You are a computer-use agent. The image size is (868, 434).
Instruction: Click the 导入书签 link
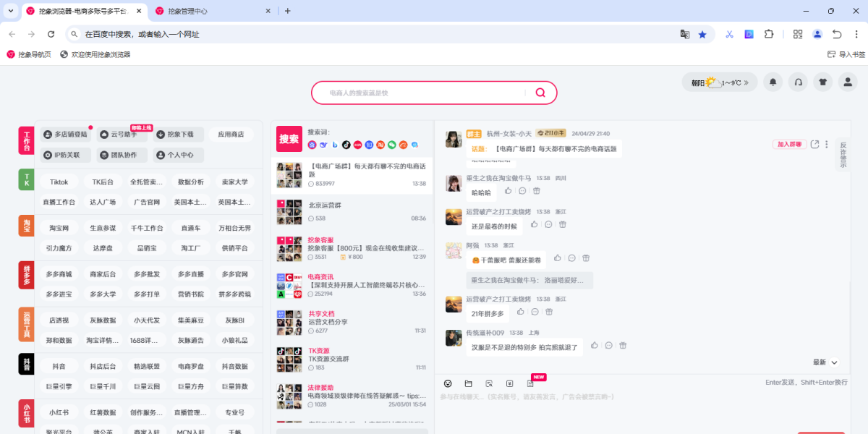tap(846, 54)
